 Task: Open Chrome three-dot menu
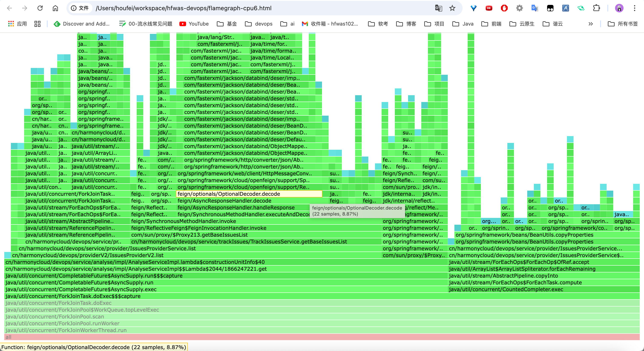click(x=634, y=8)
